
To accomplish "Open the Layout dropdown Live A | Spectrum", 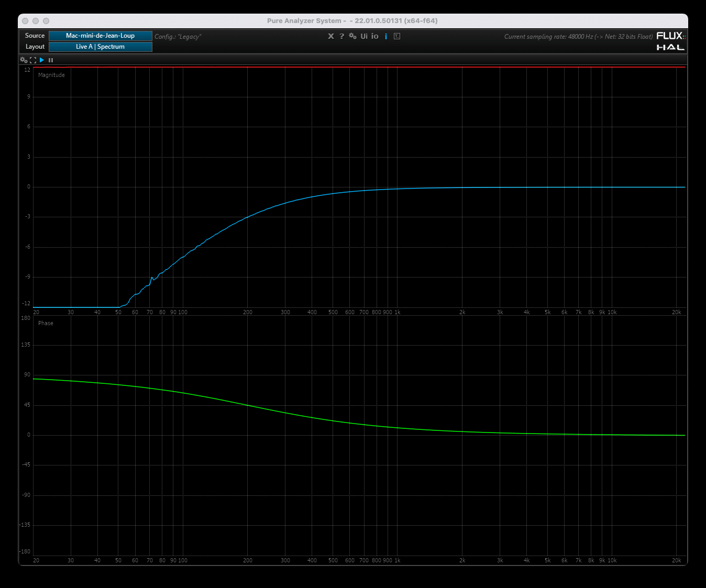I will click(100, 47).
